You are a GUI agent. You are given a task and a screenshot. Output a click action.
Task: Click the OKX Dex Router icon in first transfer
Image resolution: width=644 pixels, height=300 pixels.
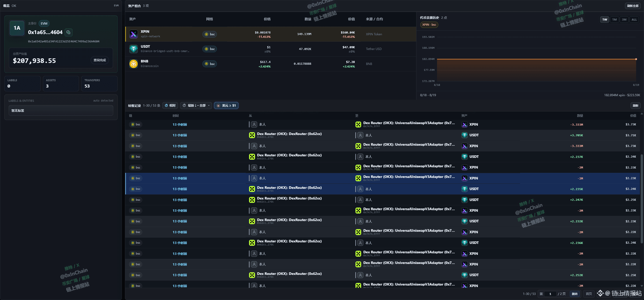click(358, 124)
